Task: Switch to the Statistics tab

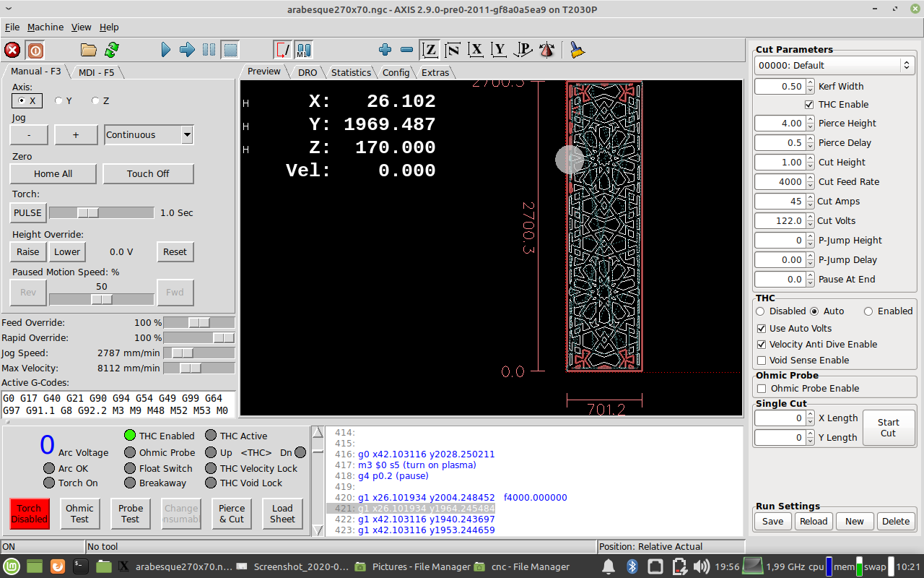Action: point(351,72)
